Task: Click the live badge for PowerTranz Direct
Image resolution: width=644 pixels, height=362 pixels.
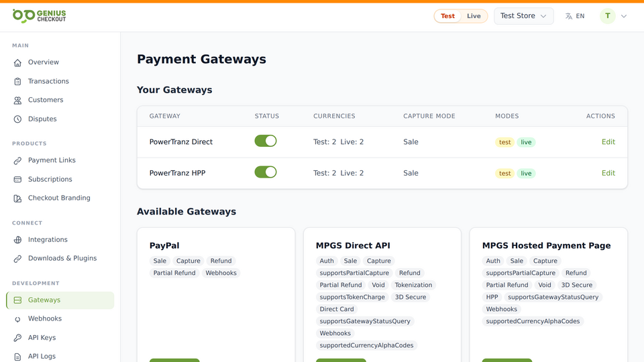Action: [x=526, y=142]
